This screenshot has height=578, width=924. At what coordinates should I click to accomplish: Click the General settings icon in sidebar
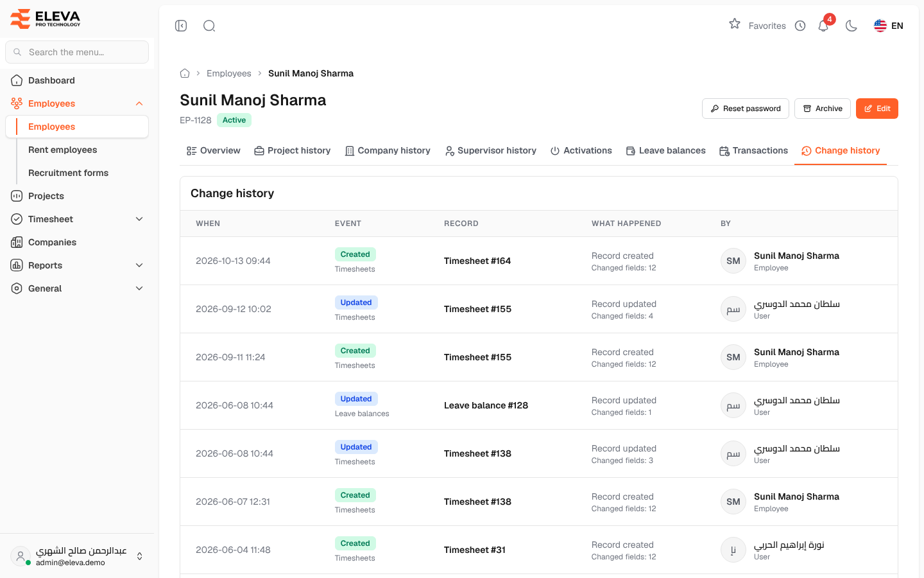tap(17, 288)
